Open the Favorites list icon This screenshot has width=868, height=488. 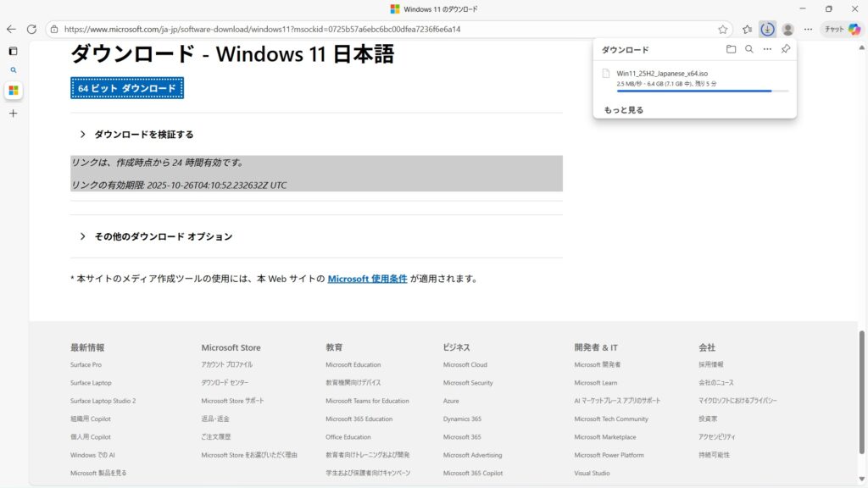point(747,29)
